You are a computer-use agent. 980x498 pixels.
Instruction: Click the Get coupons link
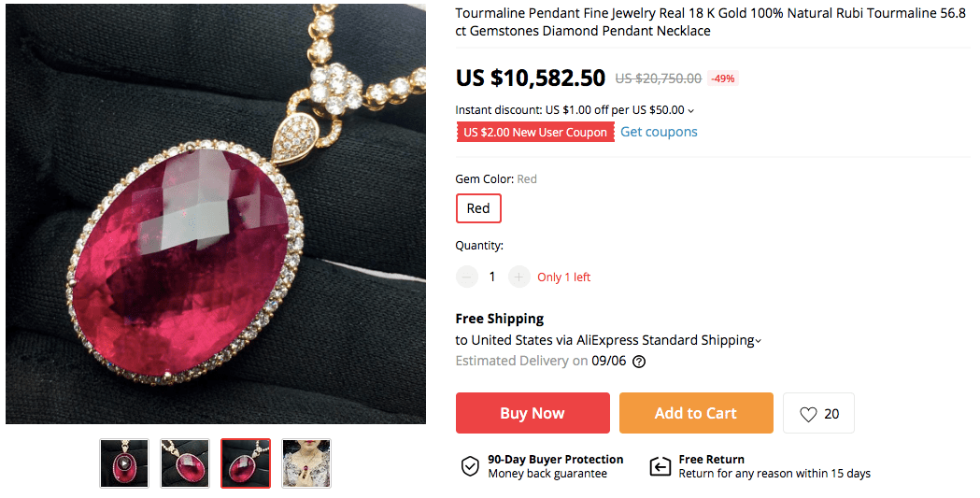point(659,132)
